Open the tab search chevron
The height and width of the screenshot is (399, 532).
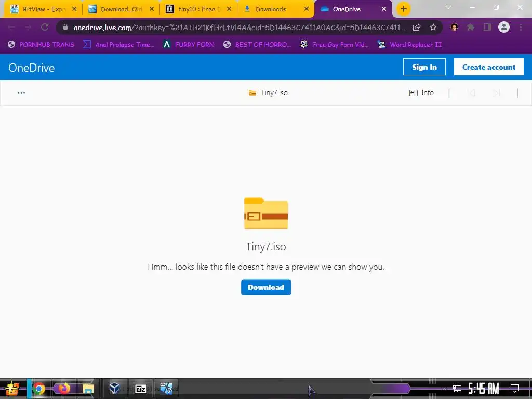tap(448, 7)
